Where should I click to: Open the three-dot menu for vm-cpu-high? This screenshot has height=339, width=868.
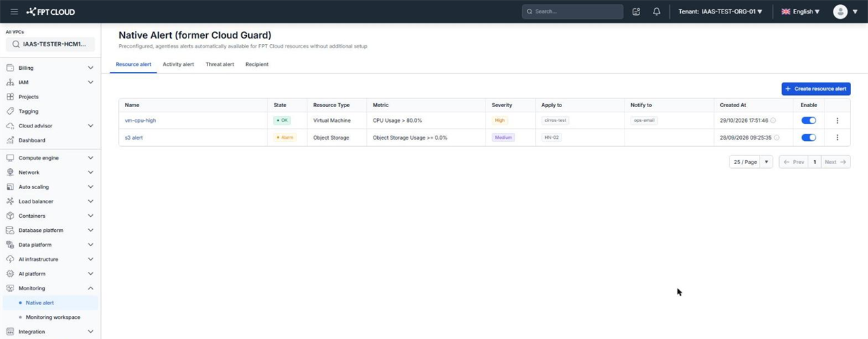point(837,121)
